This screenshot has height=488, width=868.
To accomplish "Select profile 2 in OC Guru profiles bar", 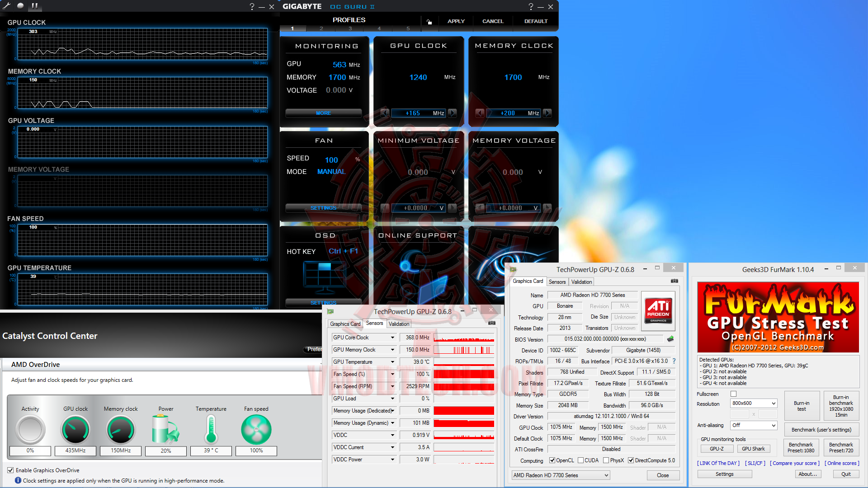I will pyautogui.click(x=321, y=28).
